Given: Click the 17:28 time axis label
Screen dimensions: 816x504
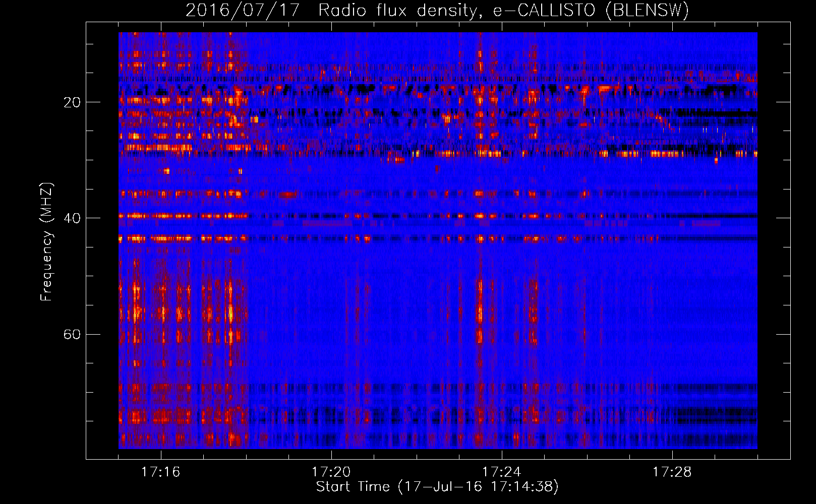Looking at the screenshot, I should [x=672, y=472].
